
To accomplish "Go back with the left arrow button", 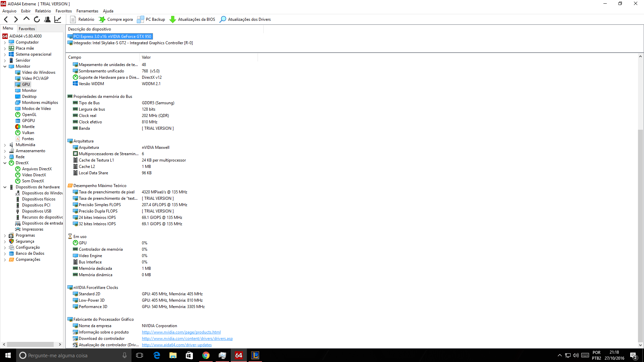I will tap(6, 19).
